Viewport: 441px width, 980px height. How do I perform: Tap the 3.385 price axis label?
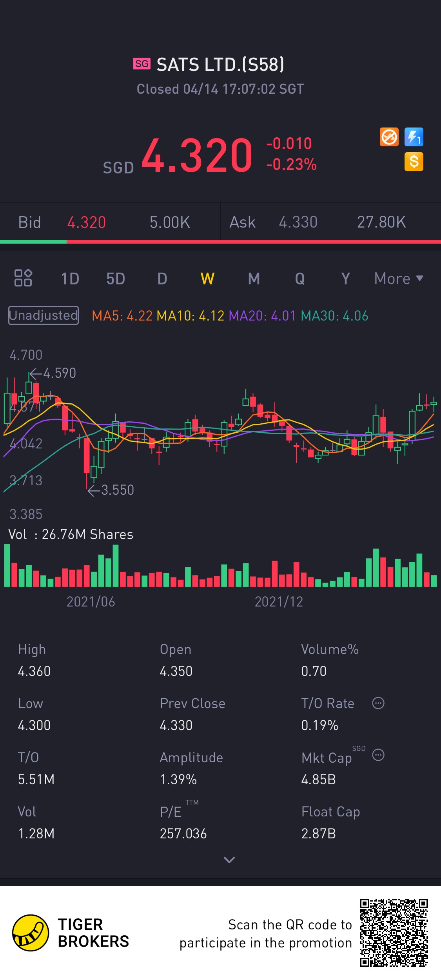tap(26, 514)
